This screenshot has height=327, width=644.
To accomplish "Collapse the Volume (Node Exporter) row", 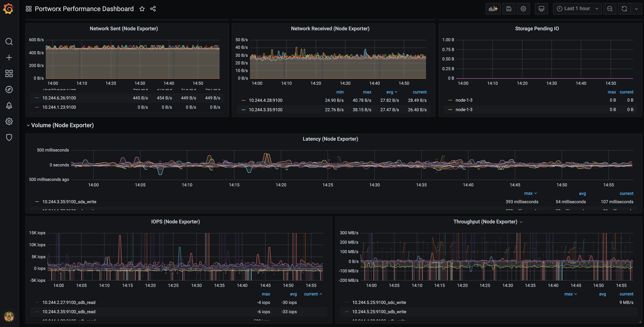I will coord(60,125).
